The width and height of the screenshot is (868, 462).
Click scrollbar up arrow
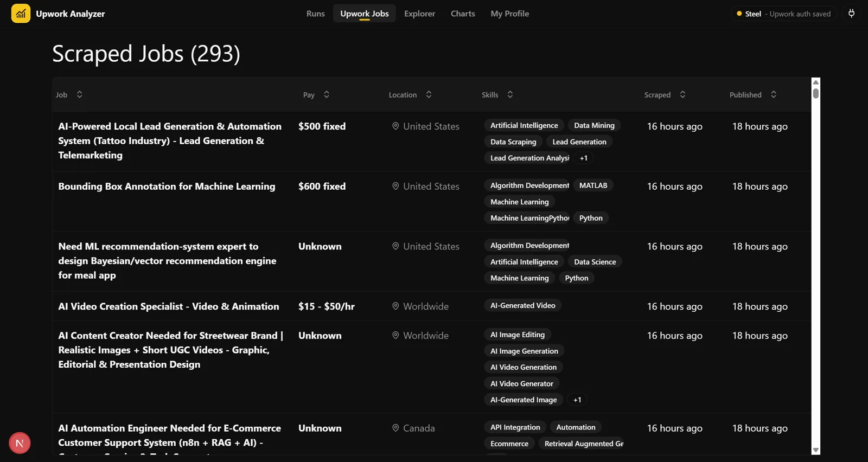tap(815, 82)
